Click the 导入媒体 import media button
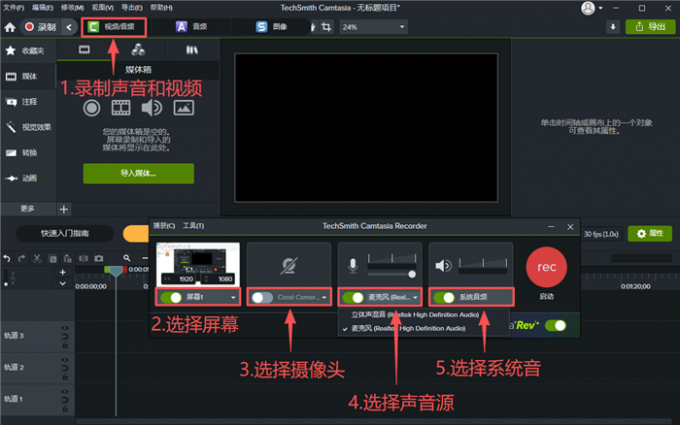 click(x=138, y=173)
